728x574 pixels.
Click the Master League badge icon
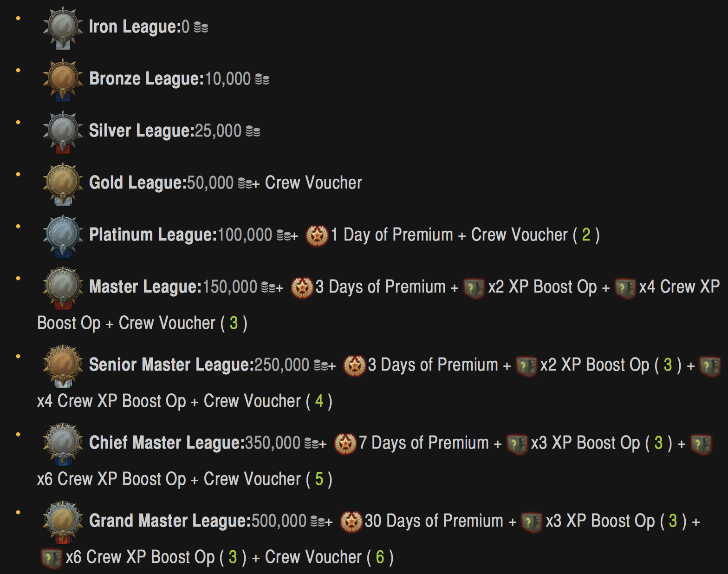click(x=63, y=287)
